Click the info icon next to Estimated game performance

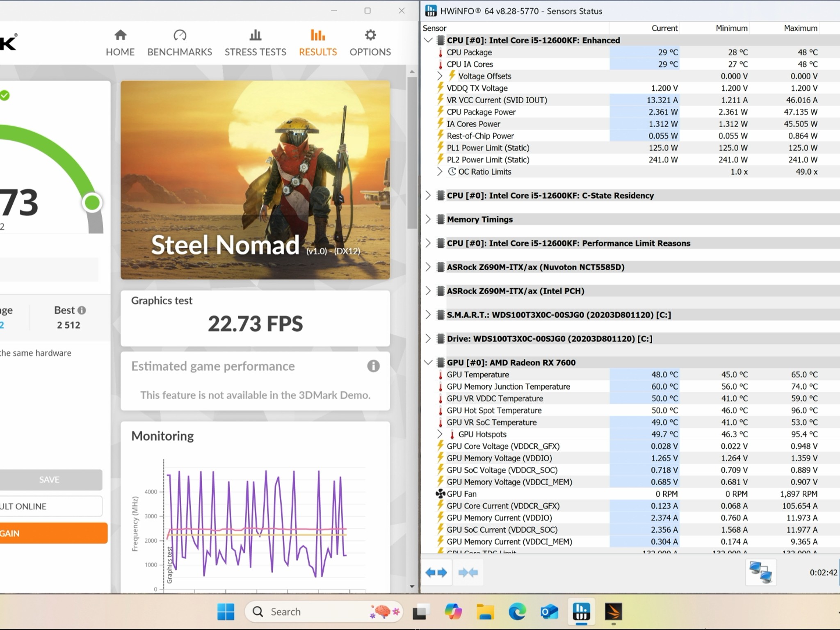[373, 366]
